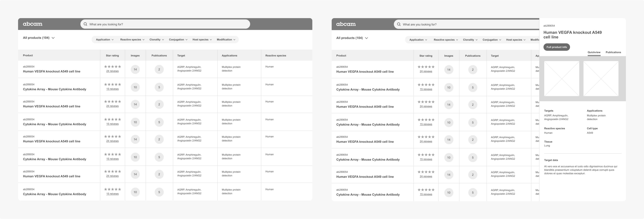Open the Host species filter in right mockup
644x219 pixels.
pyautogui.click(x=516, y=40)
